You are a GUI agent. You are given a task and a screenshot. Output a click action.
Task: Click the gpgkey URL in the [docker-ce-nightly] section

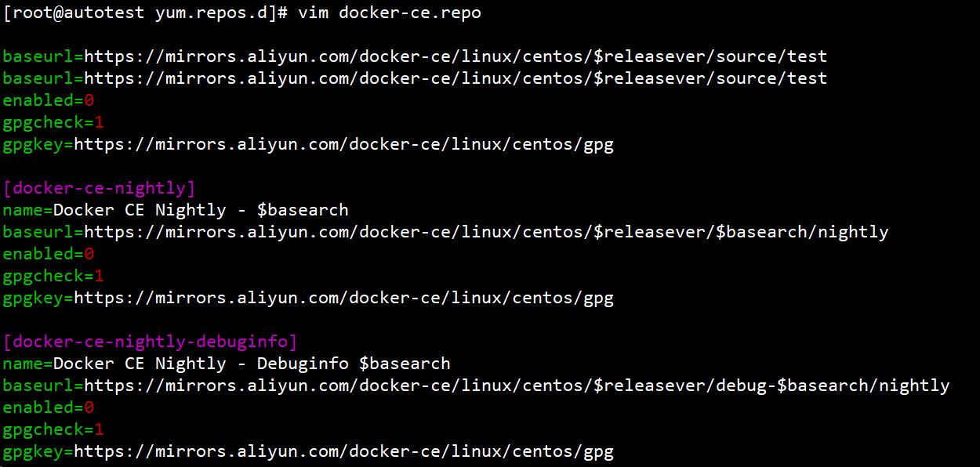click(343, 298)
